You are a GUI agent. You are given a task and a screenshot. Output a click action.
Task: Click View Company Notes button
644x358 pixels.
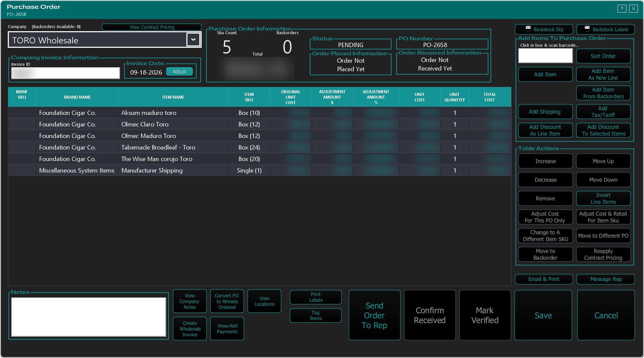(x=190, y=301)
